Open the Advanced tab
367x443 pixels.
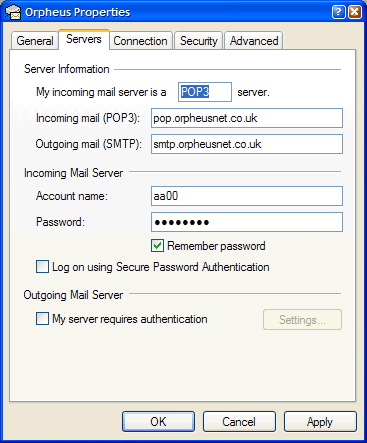pyautogui.click(x=254, y=41)
